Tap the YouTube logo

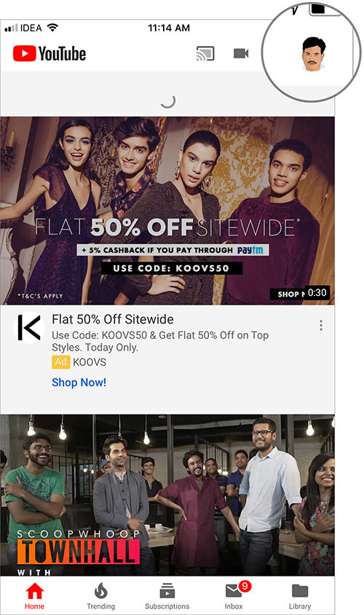[x=50, y=54]
